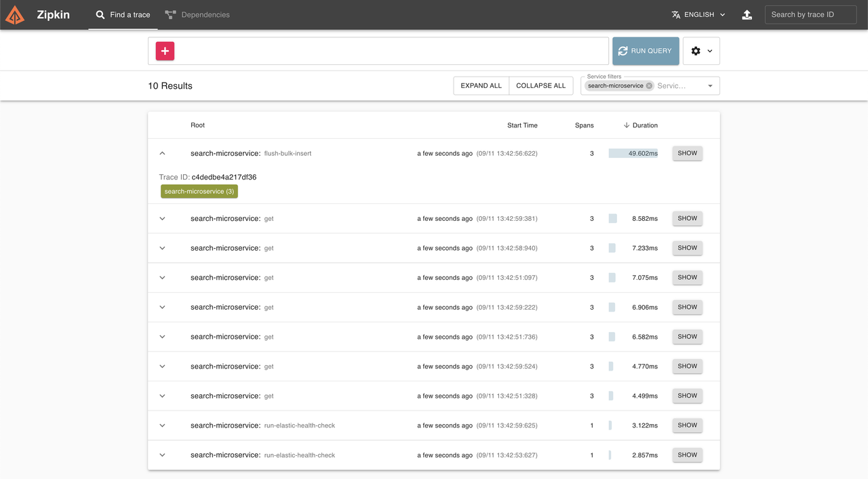Show the trace with 6.906ms duration
This screenshot has width=868, height=479.
[x=687, y=307]
